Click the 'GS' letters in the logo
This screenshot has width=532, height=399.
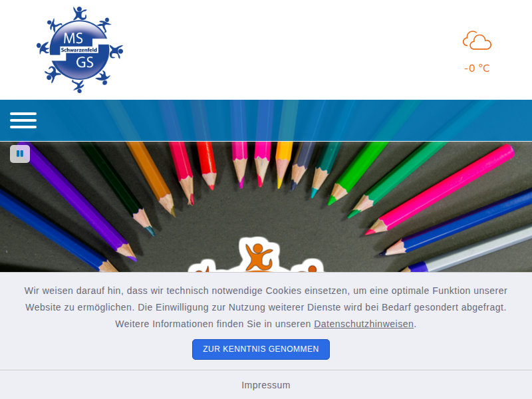click(84, 63)
